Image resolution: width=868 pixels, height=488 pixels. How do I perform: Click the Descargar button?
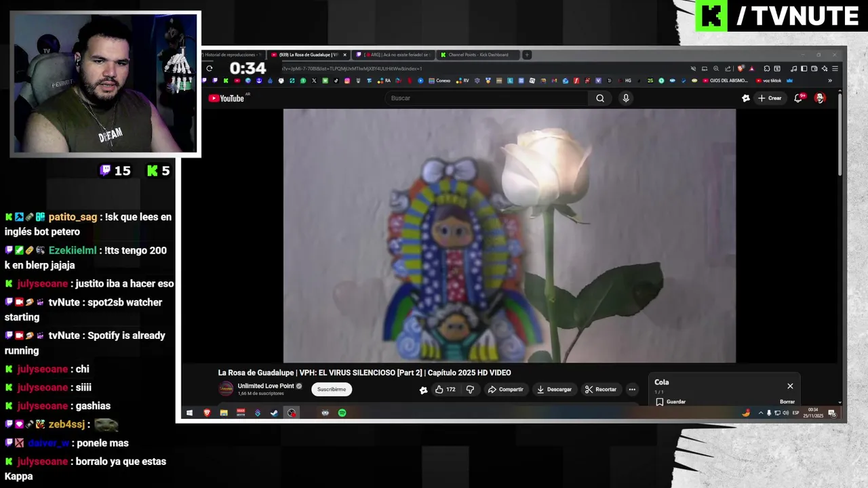pos(554,390)
